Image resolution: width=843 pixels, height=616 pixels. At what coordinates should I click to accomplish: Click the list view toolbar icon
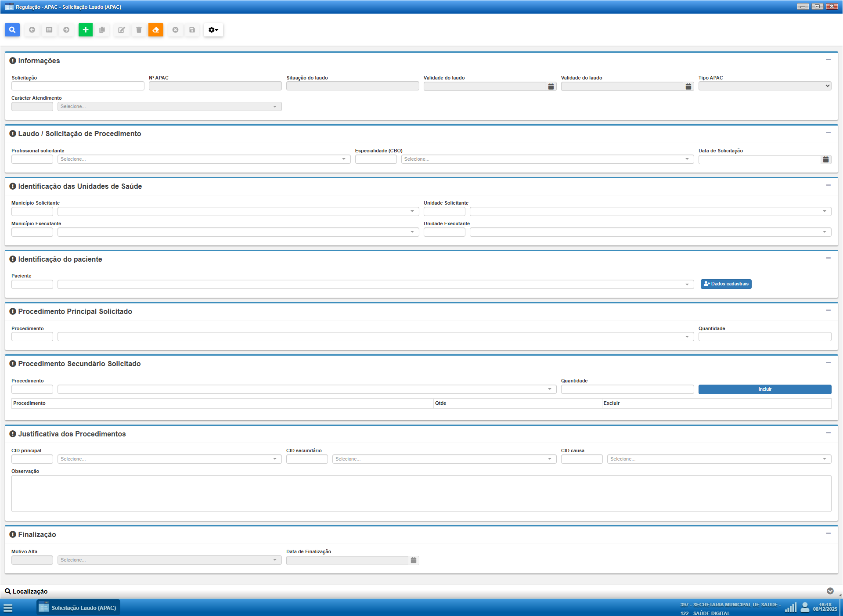(49, 30)
